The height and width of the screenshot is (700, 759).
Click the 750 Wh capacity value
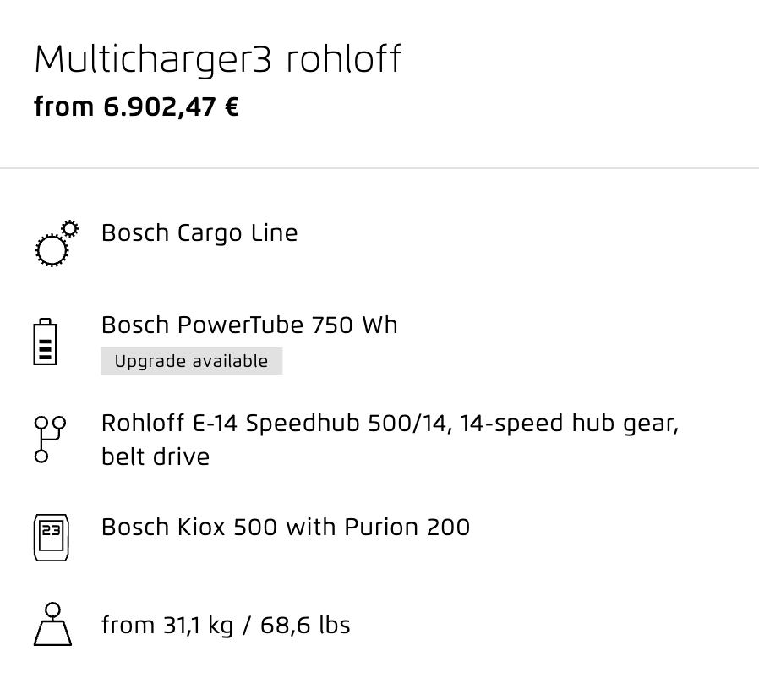[355, 325]
